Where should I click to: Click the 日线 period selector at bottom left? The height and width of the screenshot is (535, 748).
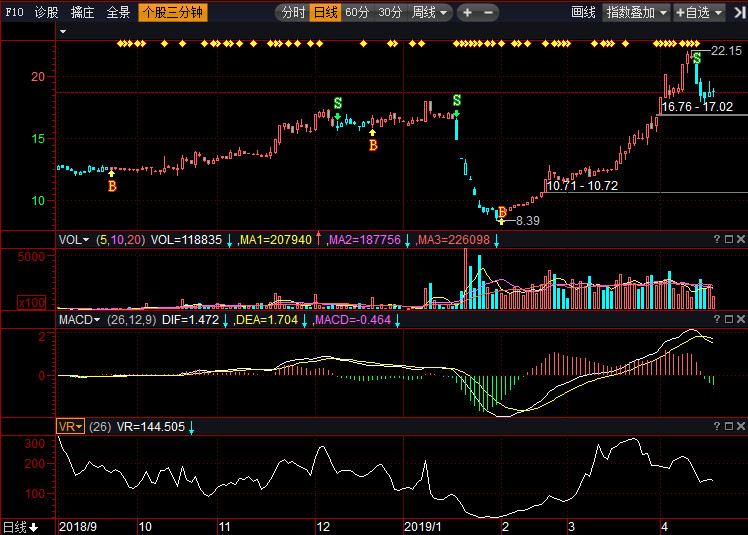[x=20, y=526]
